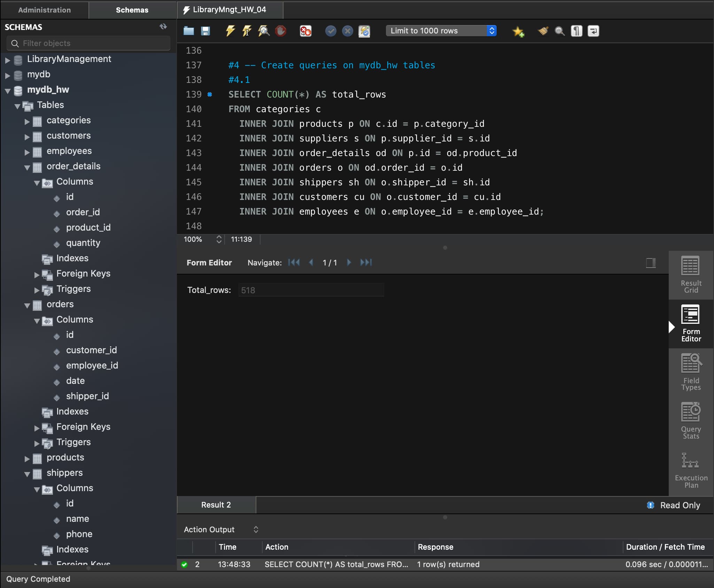
Task: Toggle the stop-on-error script option
Action: [305, 31]
